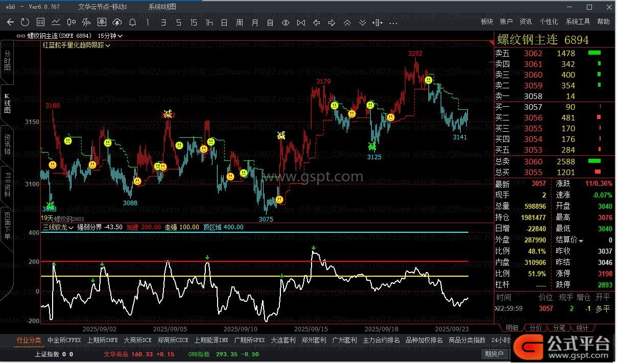Switch to the 1-hour period button

click(209, 22)
